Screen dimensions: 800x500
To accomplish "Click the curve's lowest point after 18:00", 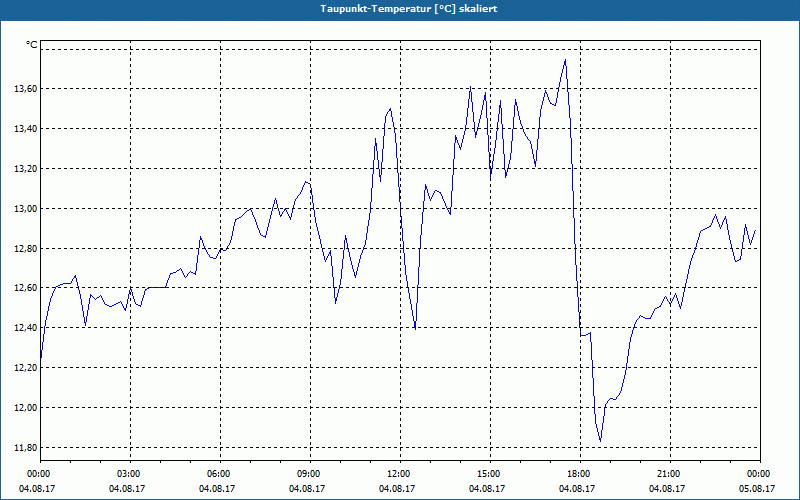I will [x=601, y=441].
